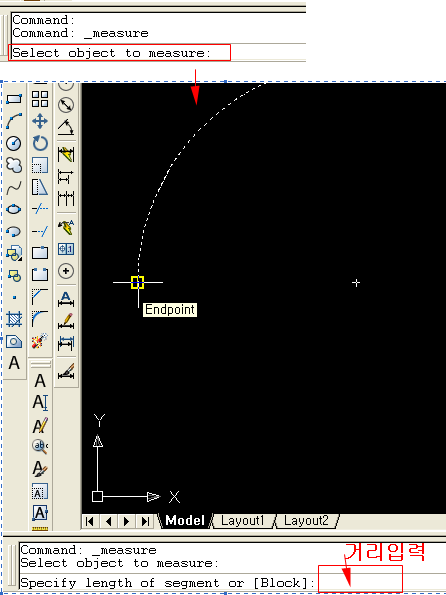Select the Extend tool
This screenshot has height=595, width=446.
tap(40, 231)
